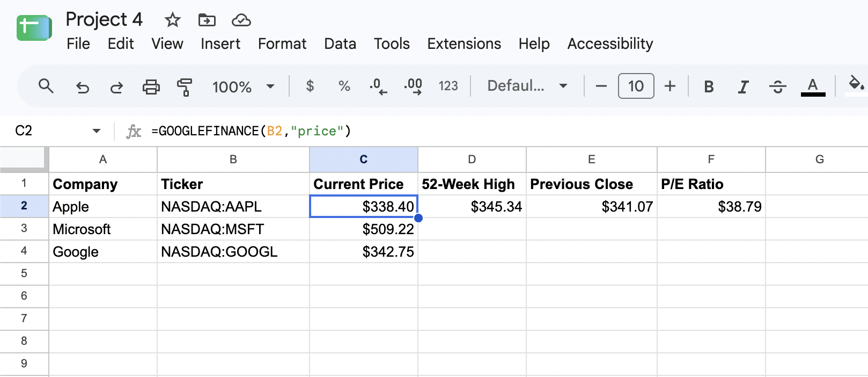Toggle bold formatting
This screenshot has height=377, width=868.
click(709, 86)
